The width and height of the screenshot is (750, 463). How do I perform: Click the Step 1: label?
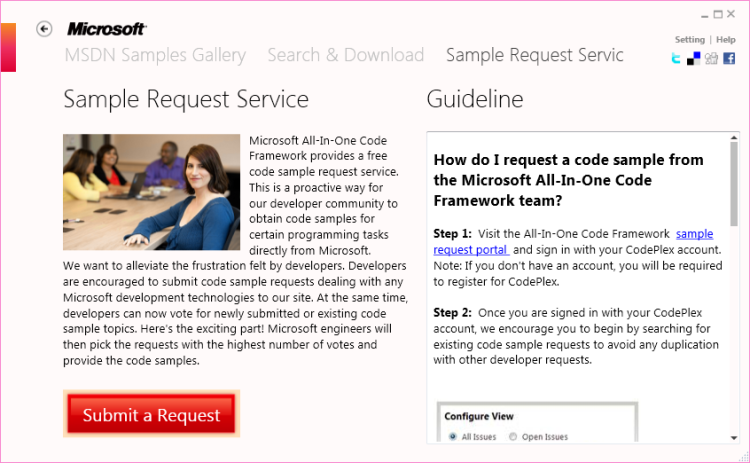coord(452,233)
